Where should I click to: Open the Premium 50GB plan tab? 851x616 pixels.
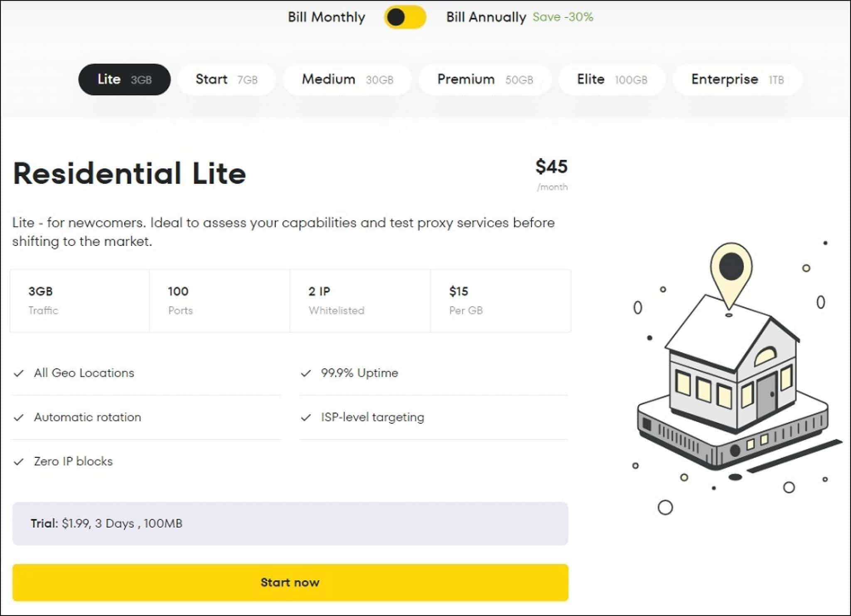coord(485,79)
